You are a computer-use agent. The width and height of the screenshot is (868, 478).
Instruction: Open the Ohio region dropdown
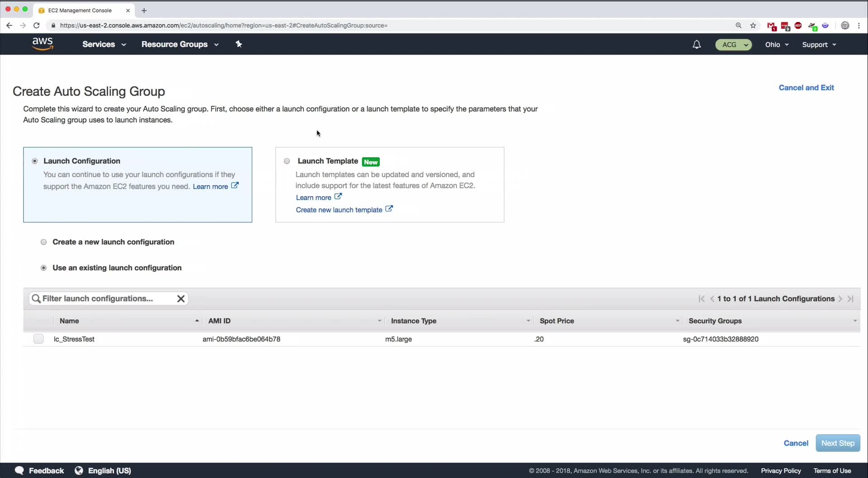777,45
